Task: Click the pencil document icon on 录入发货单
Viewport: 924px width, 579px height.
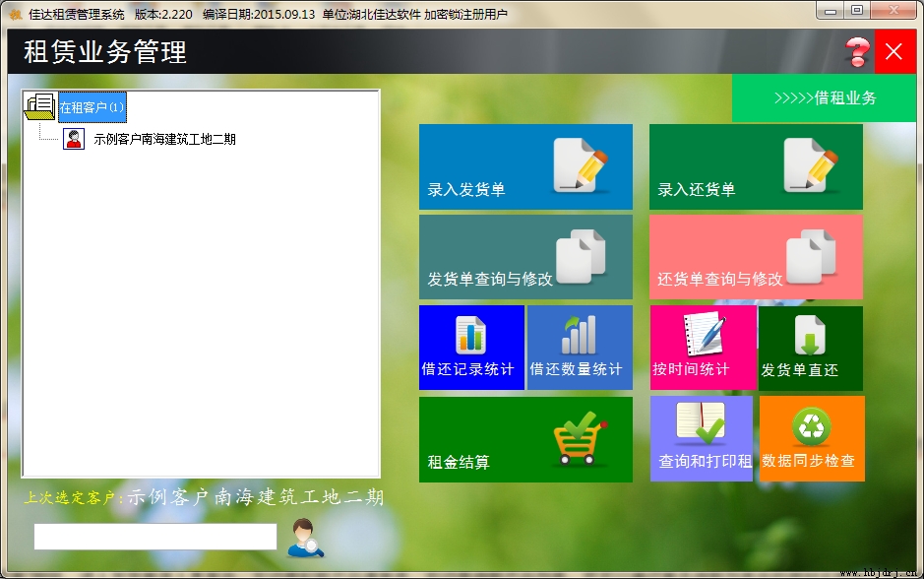Action: (x=581, y=165)
